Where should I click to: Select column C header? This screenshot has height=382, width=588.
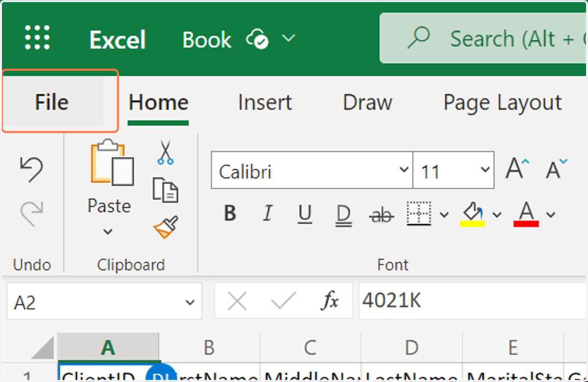(x=310, y=348)
